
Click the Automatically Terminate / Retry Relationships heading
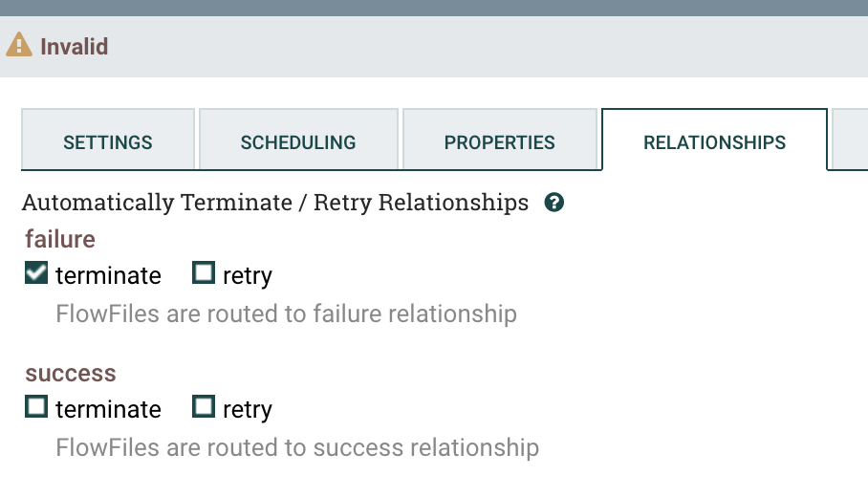275,203
